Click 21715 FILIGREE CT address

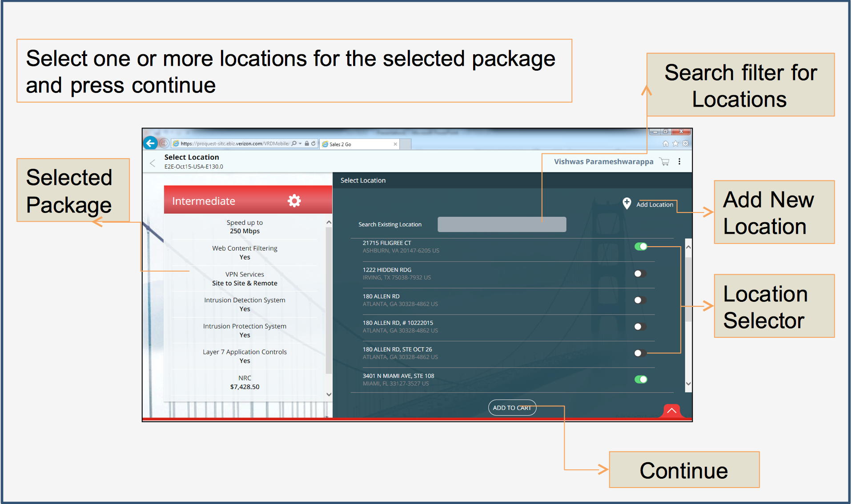click(387, 243)
